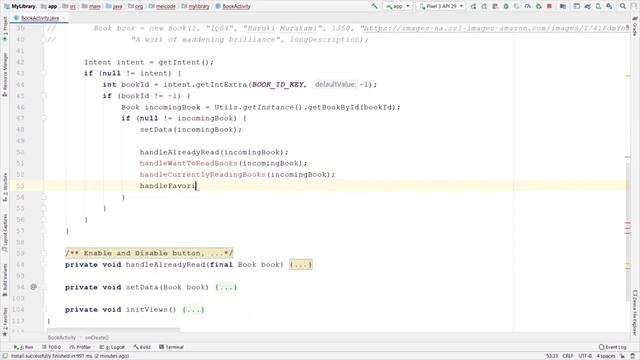The height and width of the screenshot is (360, 640).
Task: Open the Layout/Resource window toolbar icon
Action: 576,6
